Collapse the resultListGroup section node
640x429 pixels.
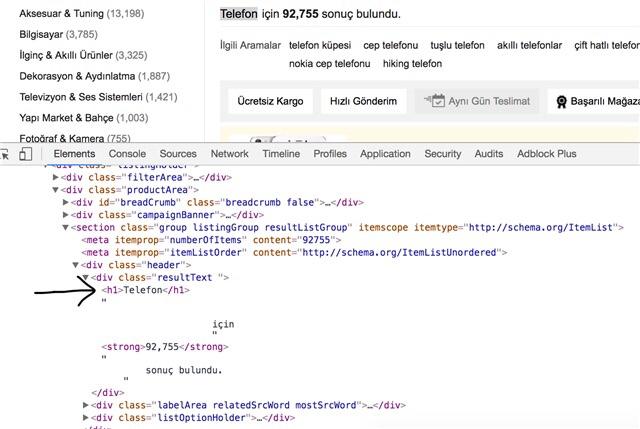click(x=65, y=227)
